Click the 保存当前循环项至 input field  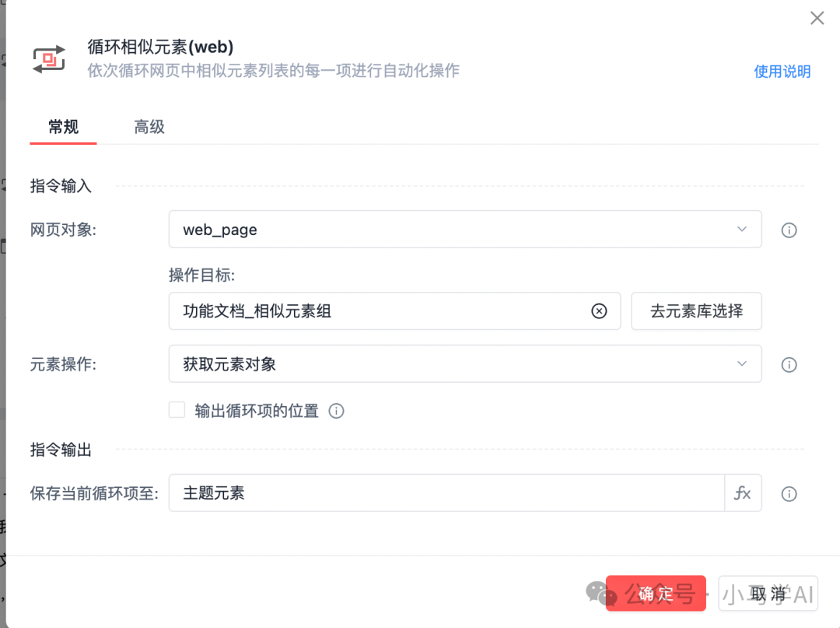pyautogui.click(x=446, y=493)
